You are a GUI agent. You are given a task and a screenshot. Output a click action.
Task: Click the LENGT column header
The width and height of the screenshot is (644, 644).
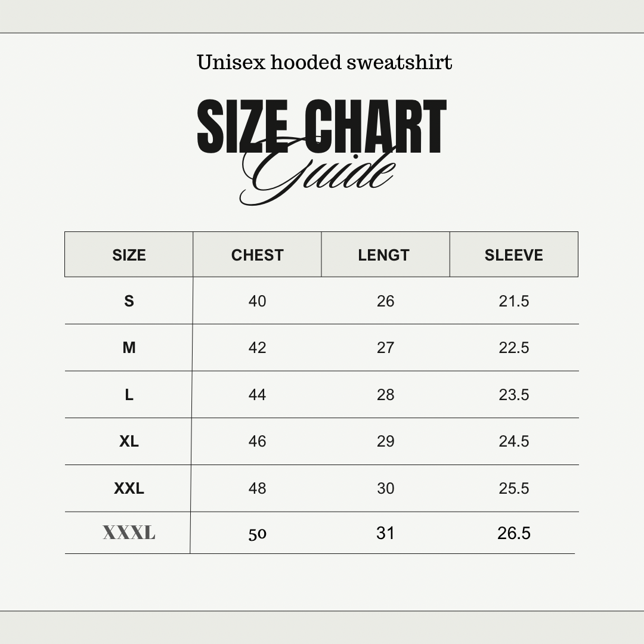[384, 255]
